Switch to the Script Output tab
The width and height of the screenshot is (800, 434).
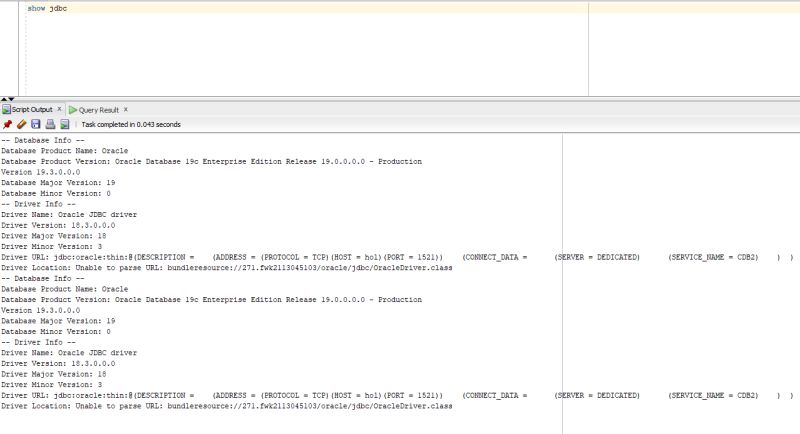[x=32, y=109]
